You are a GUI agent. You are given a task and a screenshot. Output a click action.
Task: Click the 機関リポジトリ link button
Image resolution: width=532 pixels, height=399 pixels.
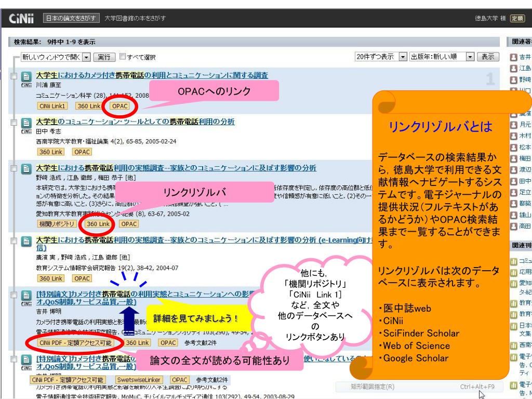coord(56,224)
